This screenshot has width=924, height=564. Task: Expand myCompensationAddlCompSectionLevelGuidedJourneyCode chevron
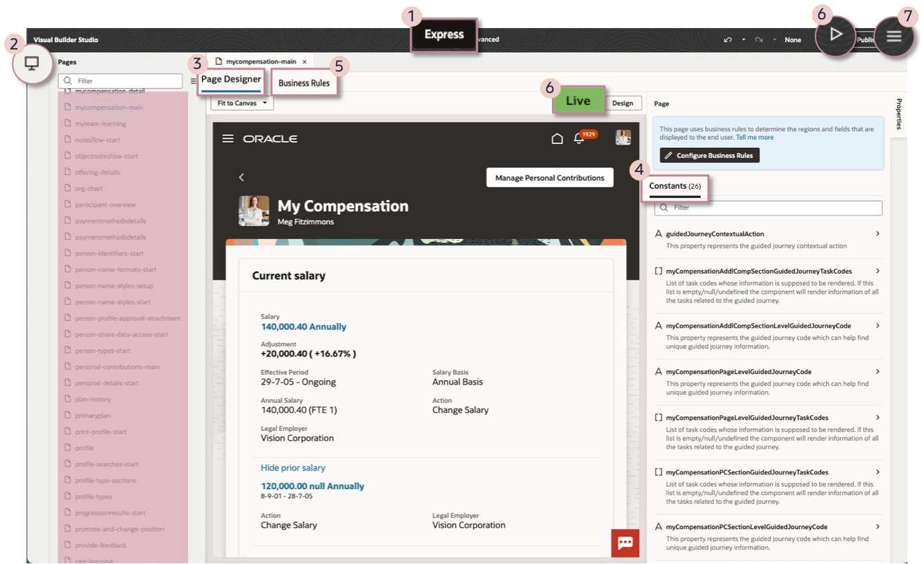(877, 326)
